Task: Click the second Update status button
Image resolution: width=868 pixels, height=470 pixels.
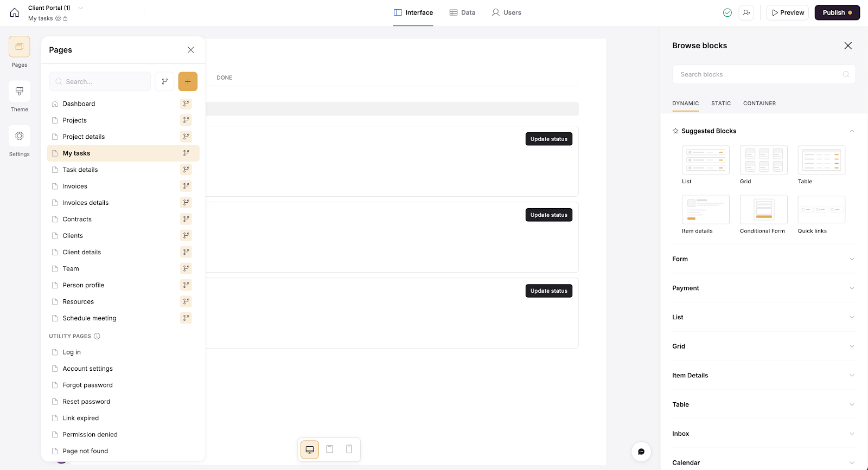Action: [549, 215]
